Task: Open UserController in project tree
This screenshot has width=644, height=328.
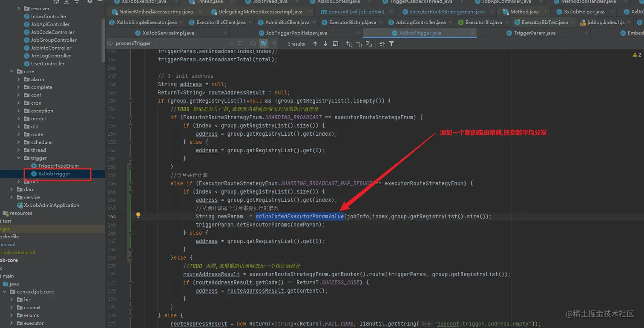Action: coord(44,64)
